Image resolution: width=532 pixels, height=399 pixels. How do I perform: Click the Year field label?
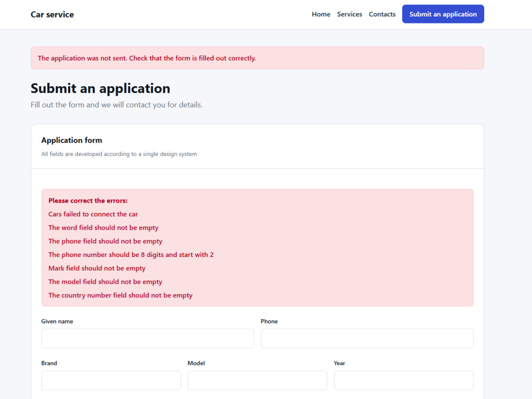click(339, 363)
